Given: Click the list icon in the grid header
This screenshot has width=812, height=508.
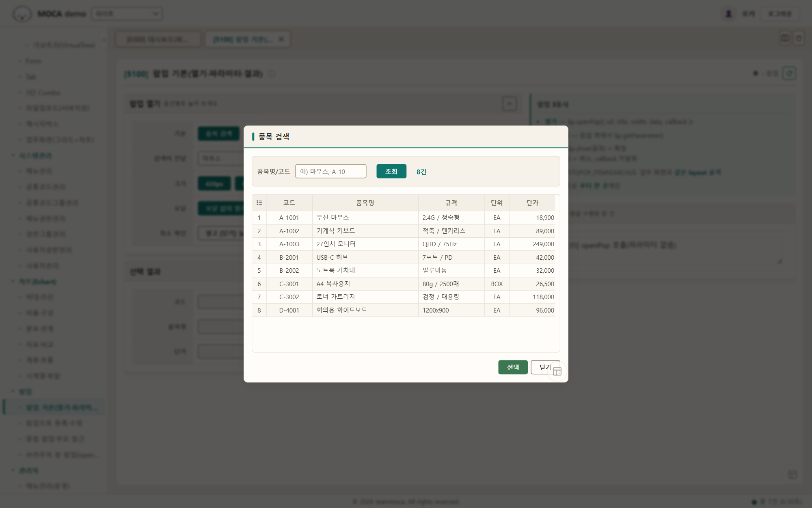Looking at the screenshot, I should pyautogui.click(x=259, y=203).
